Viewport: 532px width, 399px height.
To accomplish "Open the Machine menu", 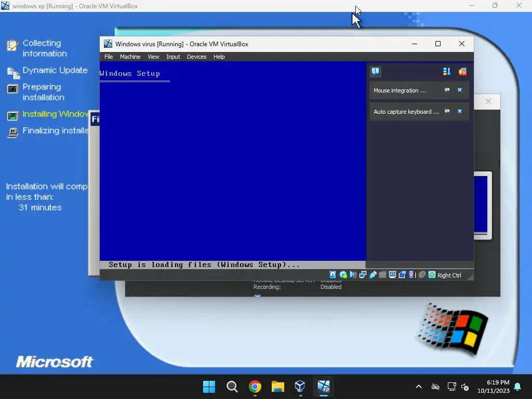I will pyautogui.click(x=130, y=57).
